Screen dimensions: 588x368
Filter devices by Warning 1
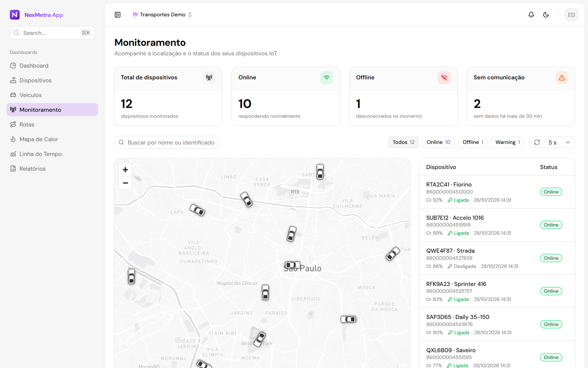pos(507,142)
